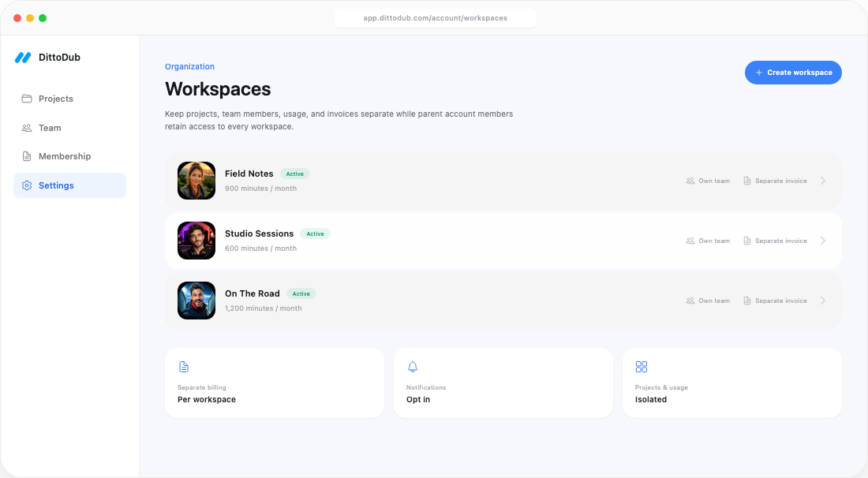Click the Active badge on Field Notes
868x478 pixels.
[295, 174]
